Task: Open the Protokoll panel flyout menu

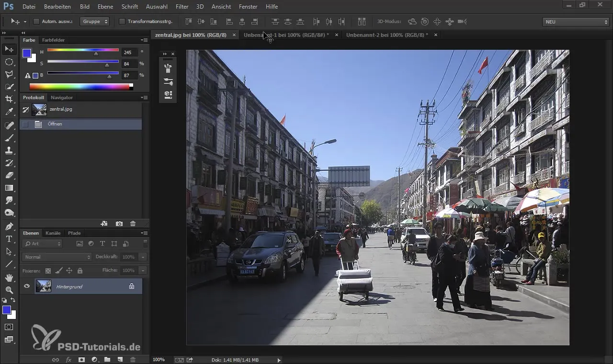Action: pyautogui.click(x=145, y=98)
